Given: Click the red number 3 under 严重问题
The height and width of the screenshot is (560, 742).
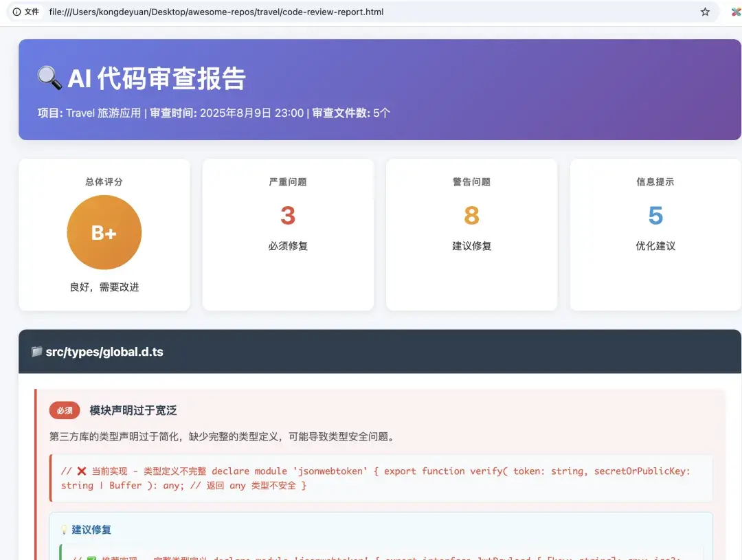Looking at the screenshot, I should click(x=287, y=215).
